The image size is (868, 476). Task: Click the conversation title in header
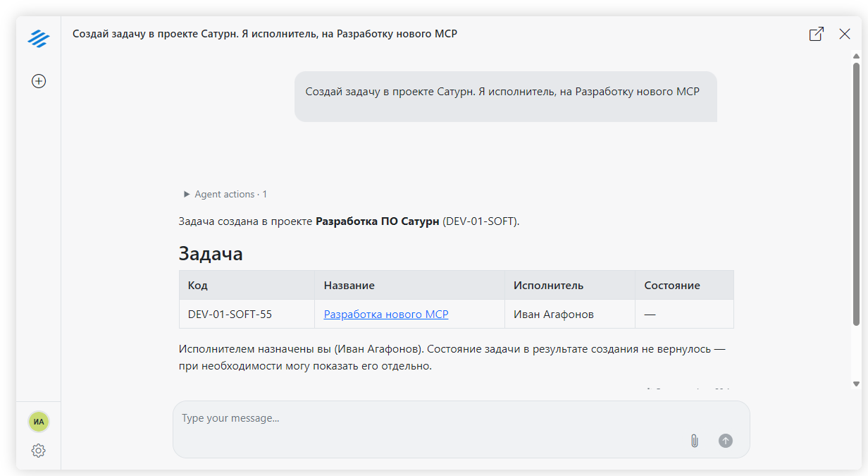click(x=265, y=34)
